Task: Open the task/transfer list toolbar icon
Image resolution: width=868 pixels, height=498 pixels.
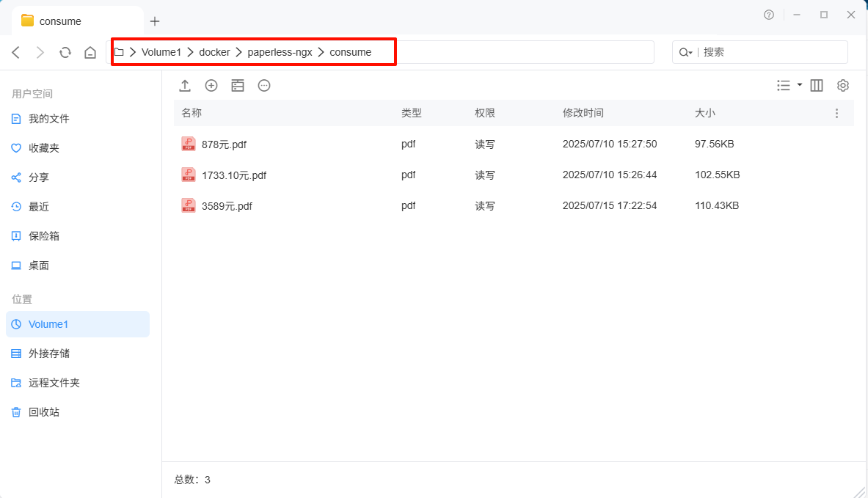Action: coord(238,86)
